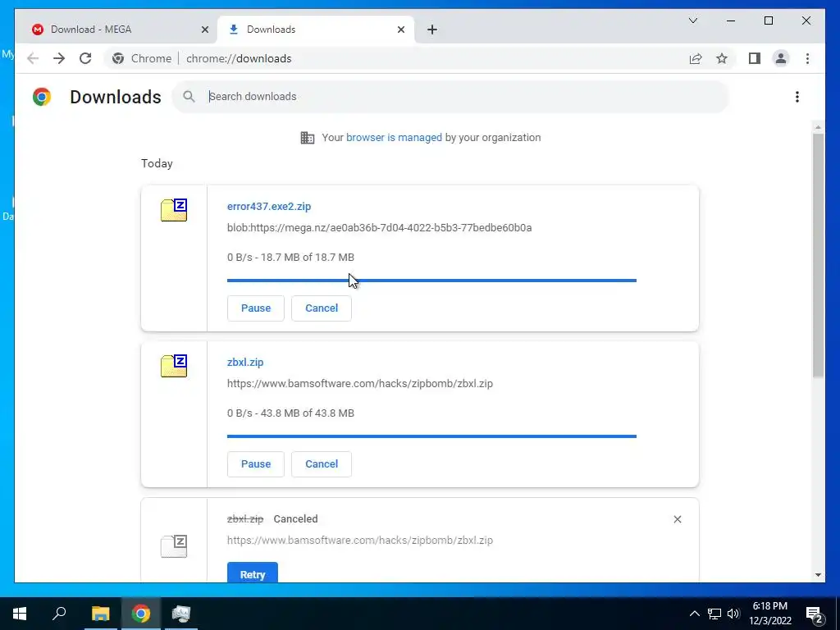Click the canceled zbxl.zip source URL
Screen dimensions: 840x630
tap(360, 540)
